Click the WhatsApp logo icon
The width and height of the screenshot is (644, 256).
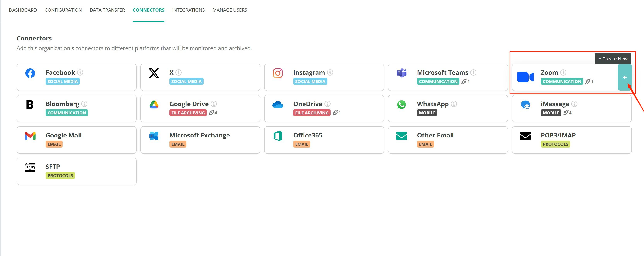tap(401, 105)
